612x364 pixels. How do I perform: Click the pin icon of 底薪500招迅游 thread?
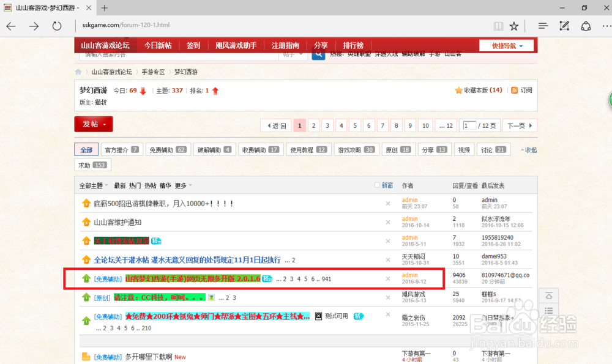(86, 203)
